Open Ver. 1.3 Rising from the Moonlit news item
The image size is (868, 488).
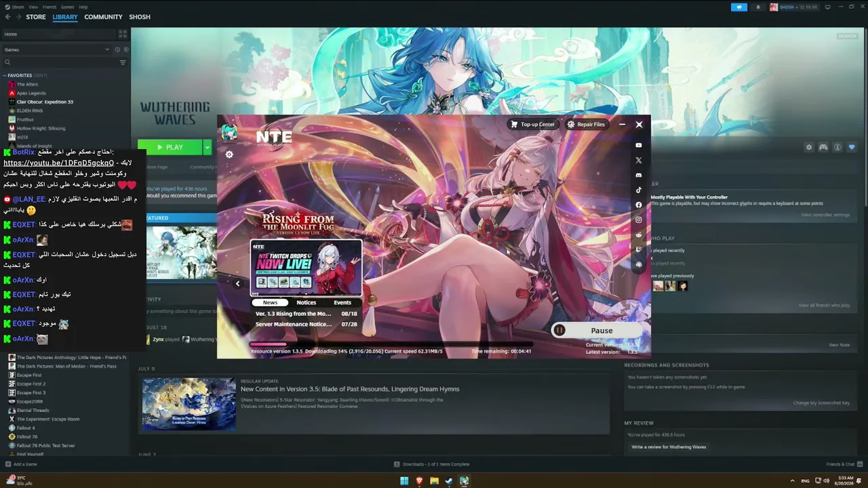click(x=306, y=314)
